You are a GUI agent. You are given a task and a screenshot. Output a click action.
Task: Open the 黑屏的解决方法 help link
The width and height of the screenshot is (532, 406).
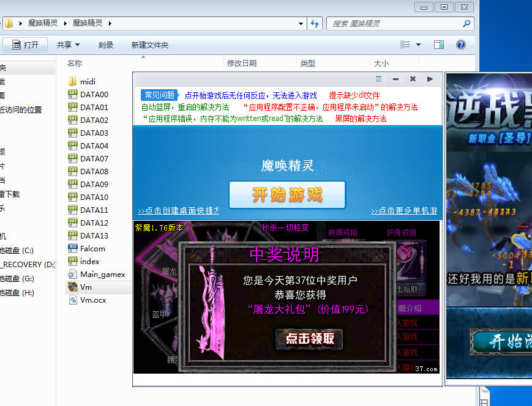(x=361, y=119)
